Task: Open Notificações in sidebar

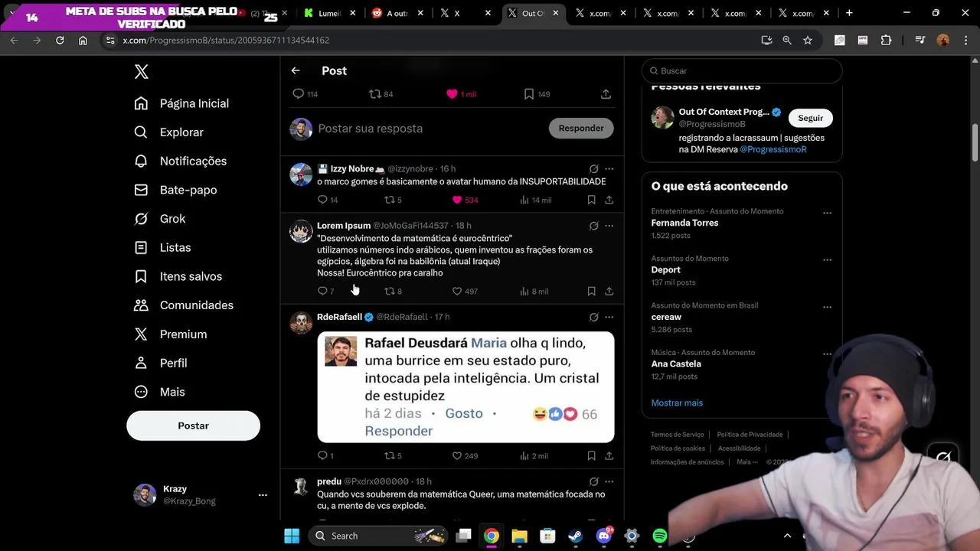Action: click(180, 161)
